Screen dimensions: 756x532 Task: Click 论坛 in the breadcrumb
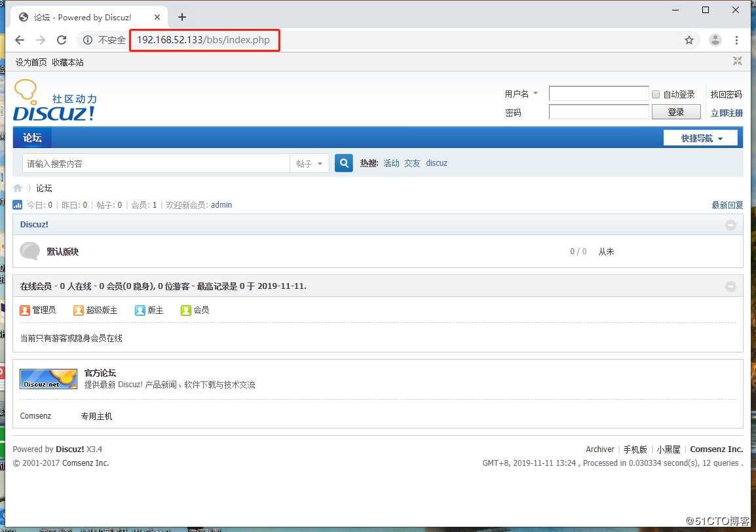point(44,188)
